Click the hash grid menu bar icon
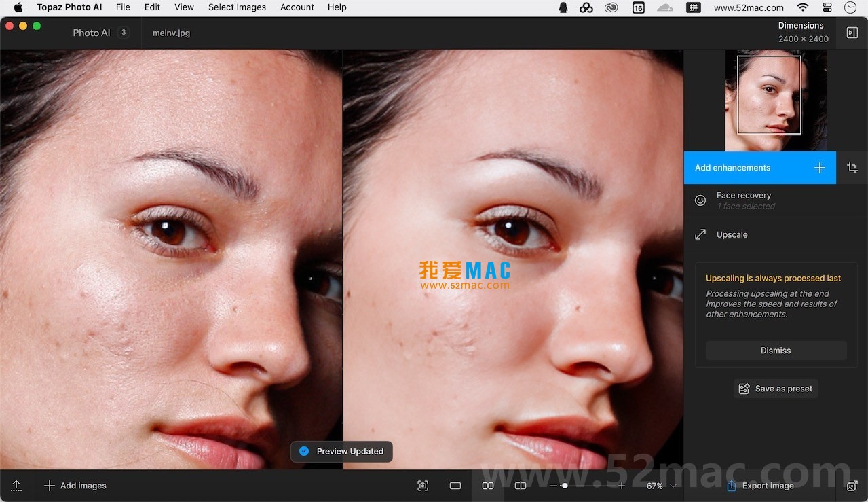868x502 pixels. (694, 7)
